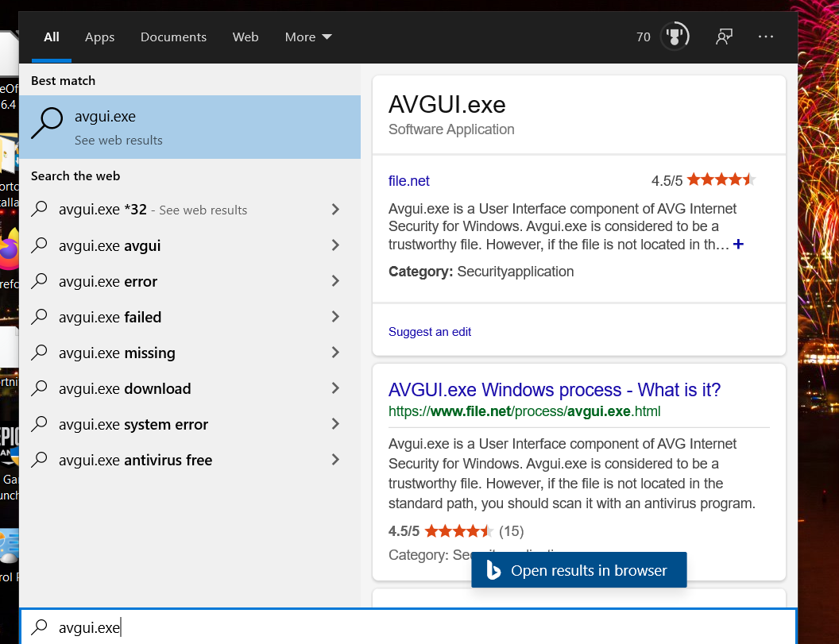Click the avgui.exe system error suggestion text

(133, 424)
